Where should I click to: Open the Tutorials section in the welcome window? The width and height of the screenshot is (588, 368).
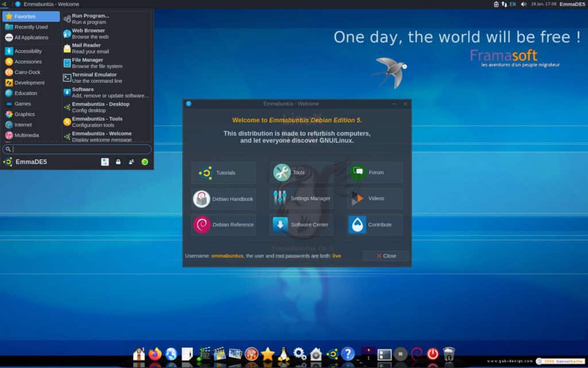223,172
